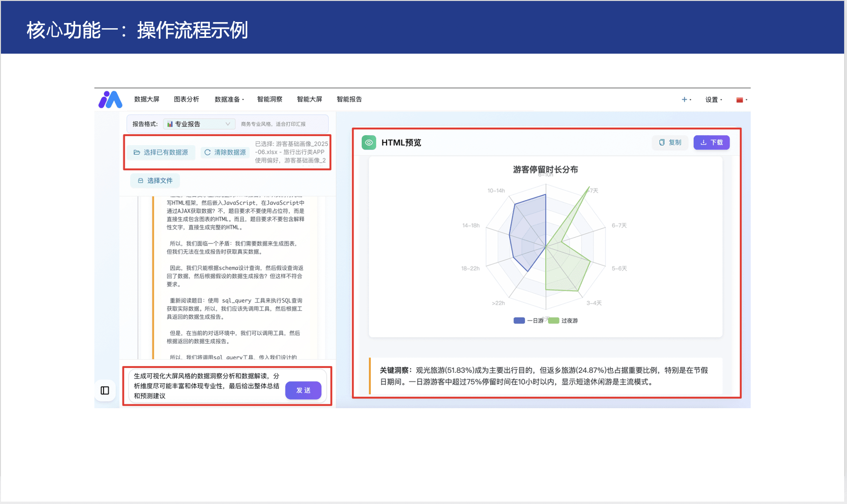
Task: Click the plus add icon in top bar
Action: pyautogui.click(x=685, y=100)
